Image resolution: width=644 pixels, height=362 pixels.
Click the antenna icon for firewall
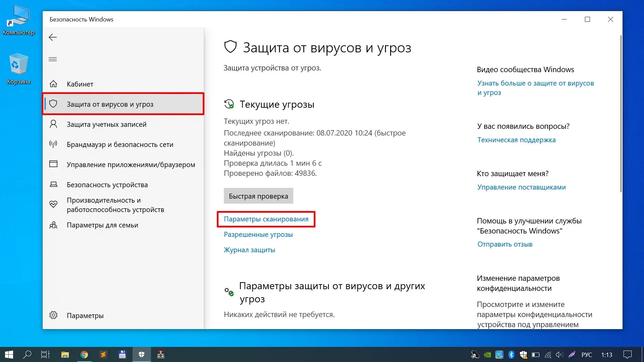point(53,144)
